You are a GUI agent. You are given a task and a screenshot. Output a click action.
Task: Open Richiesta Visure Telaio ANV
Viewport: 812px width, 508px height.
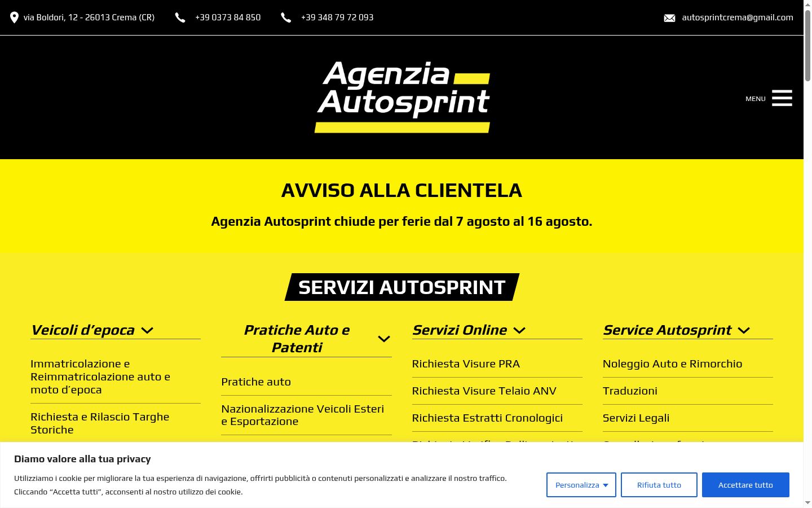pyautogui.click(x=484, y=391)
